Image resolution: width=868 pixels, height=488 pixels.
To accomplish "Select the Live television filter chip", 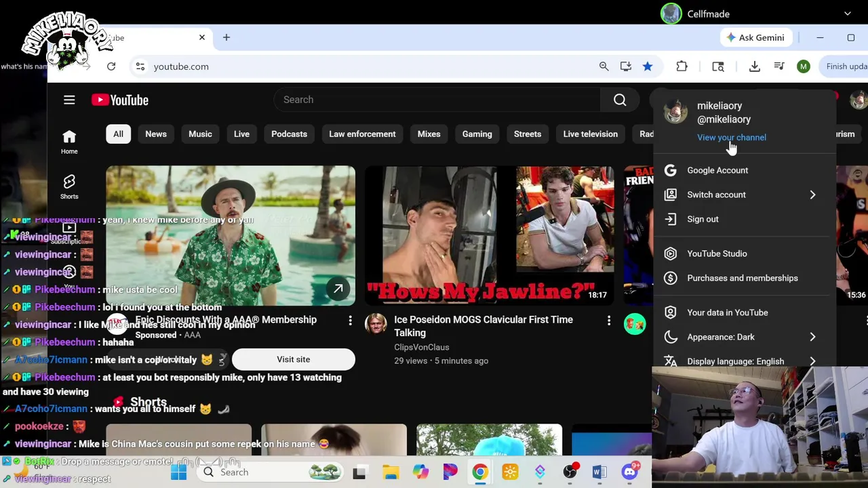I will [x=591, y=134].
